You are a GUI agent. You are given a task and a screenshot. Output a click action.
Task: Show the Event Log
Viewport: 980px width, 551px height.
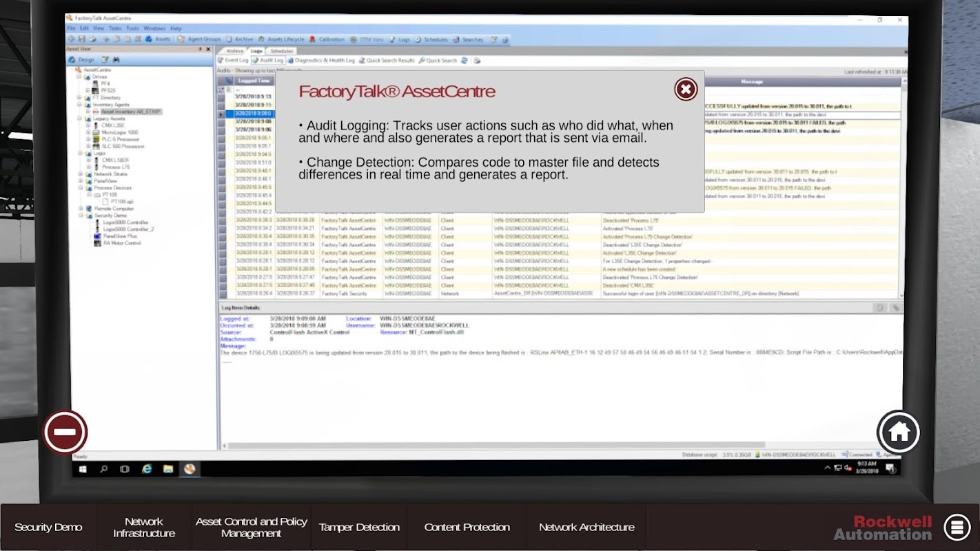234,61
